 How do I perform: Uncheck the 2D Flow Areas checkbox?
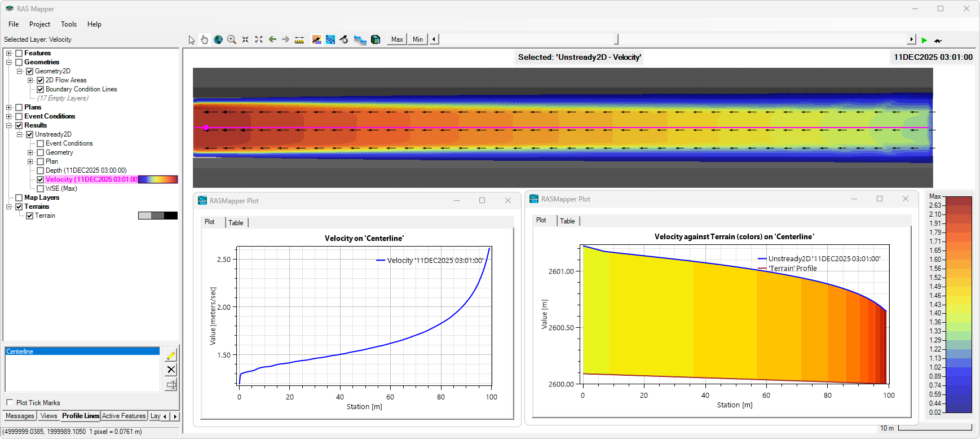point(41,80)
